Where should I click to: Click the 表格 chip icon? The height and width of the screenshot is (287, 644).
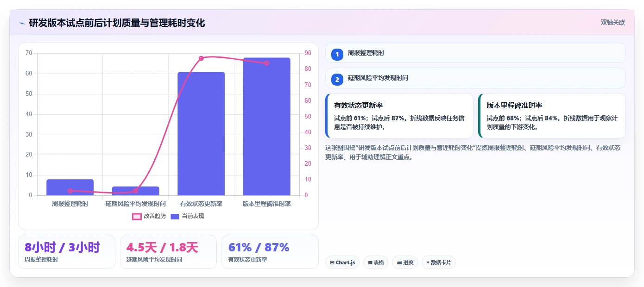point(370,263)
